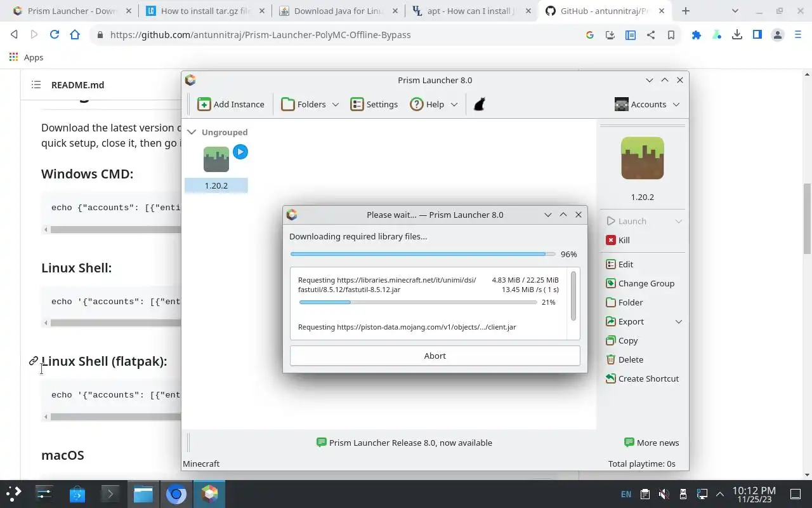The width and height of the screenshot is (812, 508).
Task: Click the site information icon in address bar
Action: coord(100,35)
